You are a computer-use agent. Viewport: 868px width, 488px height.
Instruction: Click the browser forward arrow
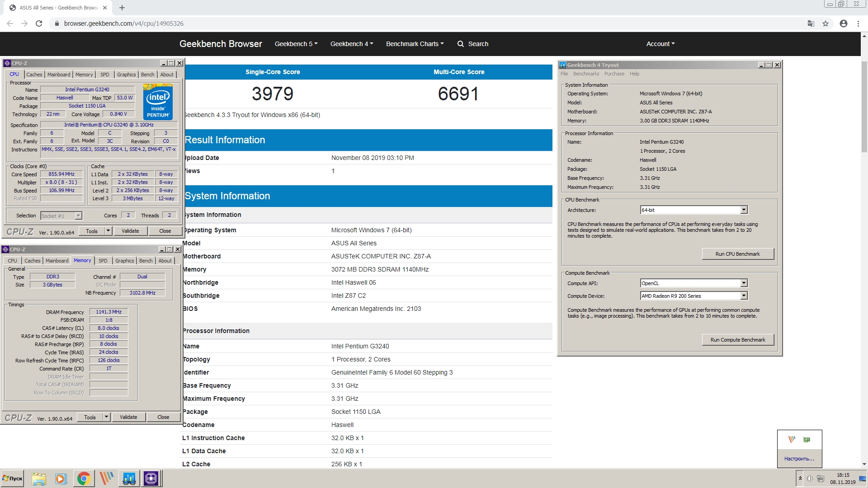(24, 23)
